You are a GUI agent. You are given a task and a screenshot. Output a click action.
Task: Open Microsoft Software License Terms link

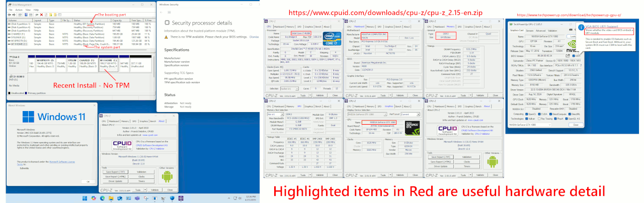(62, 162)
